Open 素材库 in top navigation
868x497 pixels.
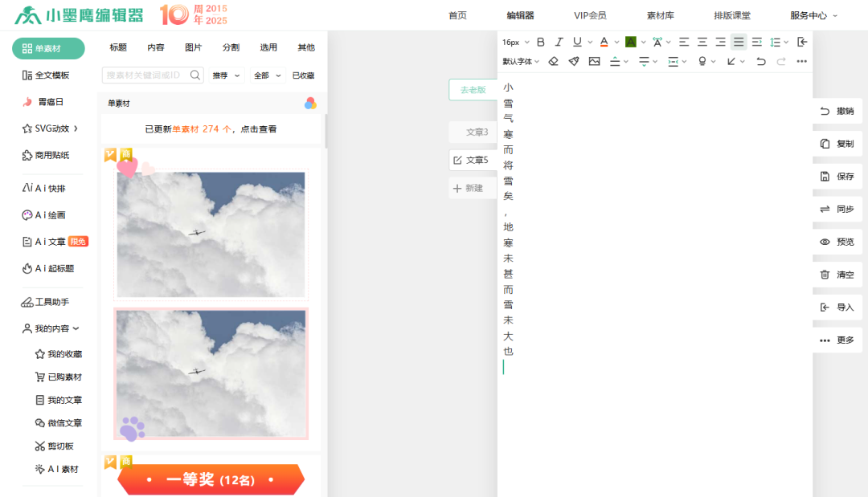point(660,15)
